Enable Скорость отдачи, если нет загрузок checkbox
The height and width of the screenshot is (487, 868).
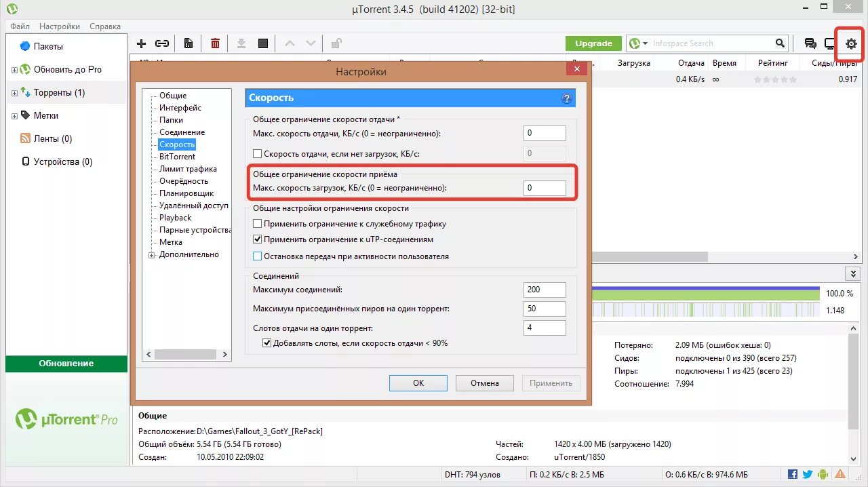click(257, 153)
